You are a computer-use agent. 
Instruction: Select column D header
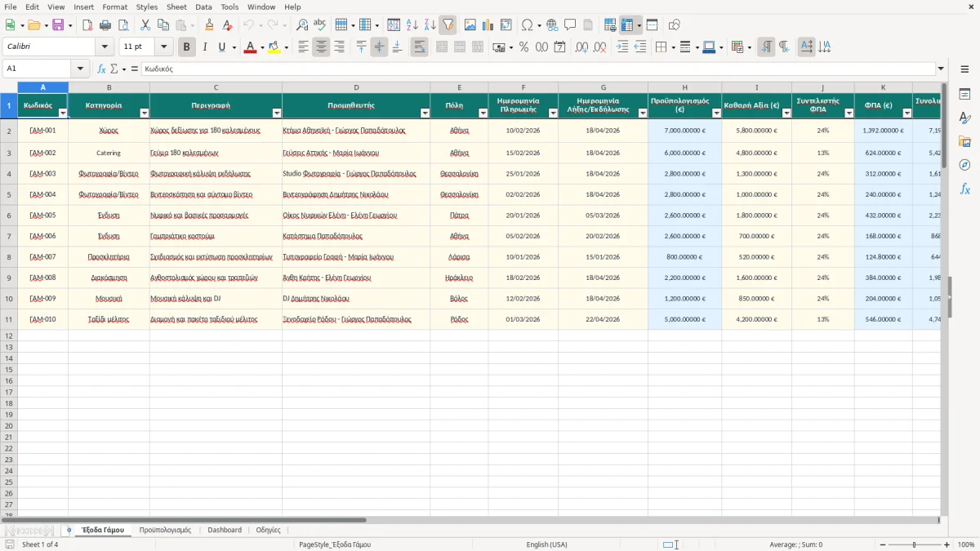pos(356,87)
